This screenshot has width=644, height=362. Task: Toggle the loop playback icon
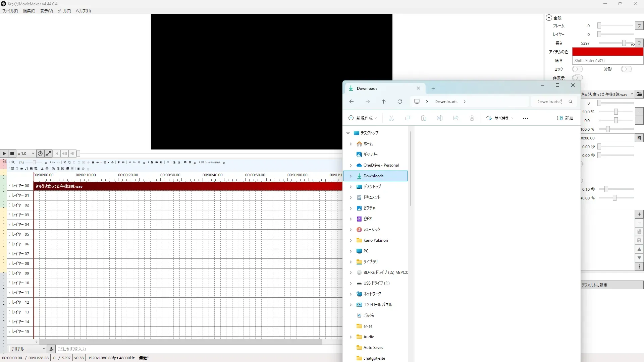pos(40,154)
